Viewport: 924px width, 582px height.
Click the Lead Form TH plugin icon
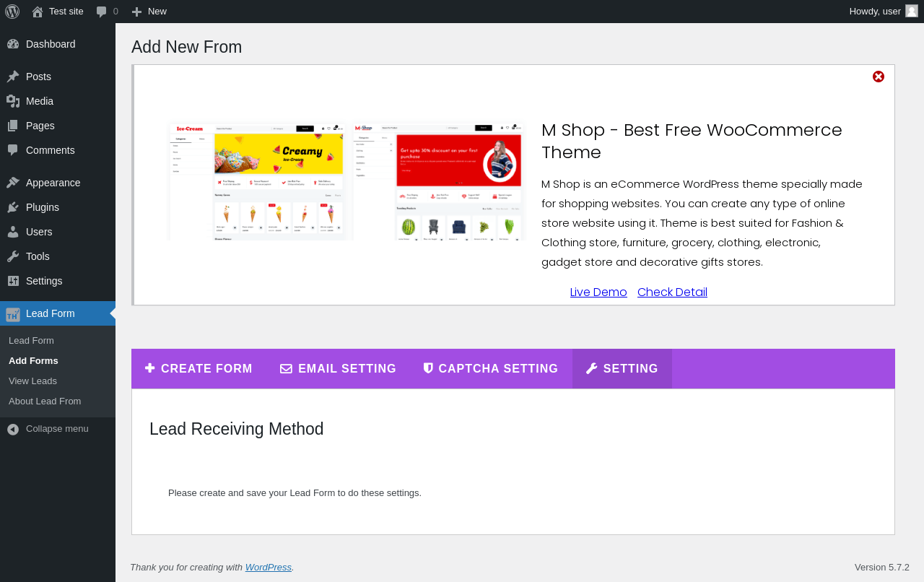point(13,314)
